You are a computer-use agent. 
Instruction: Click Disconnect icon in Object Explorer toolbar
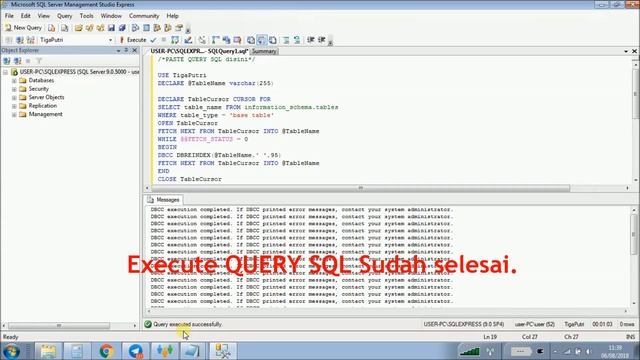pos(18,61)
